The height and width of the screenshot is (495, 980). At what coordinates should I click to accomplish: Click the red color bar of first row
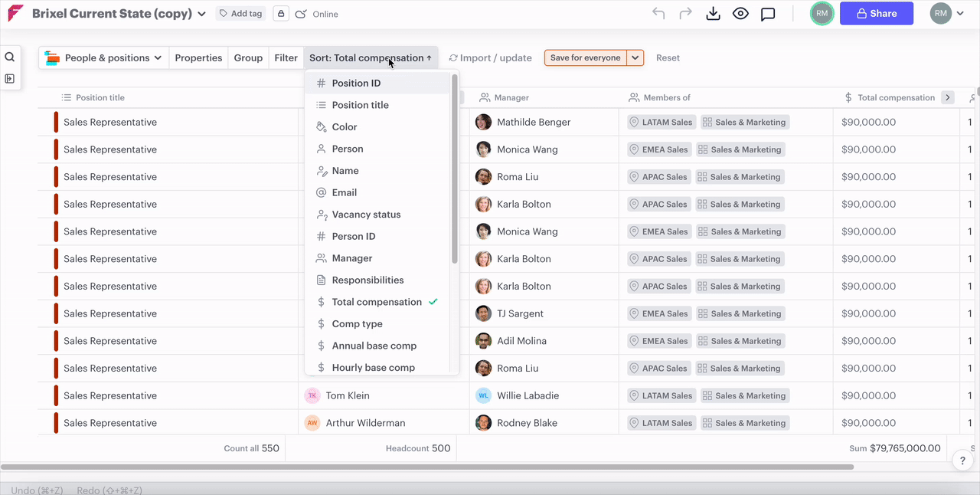(56, 122)
